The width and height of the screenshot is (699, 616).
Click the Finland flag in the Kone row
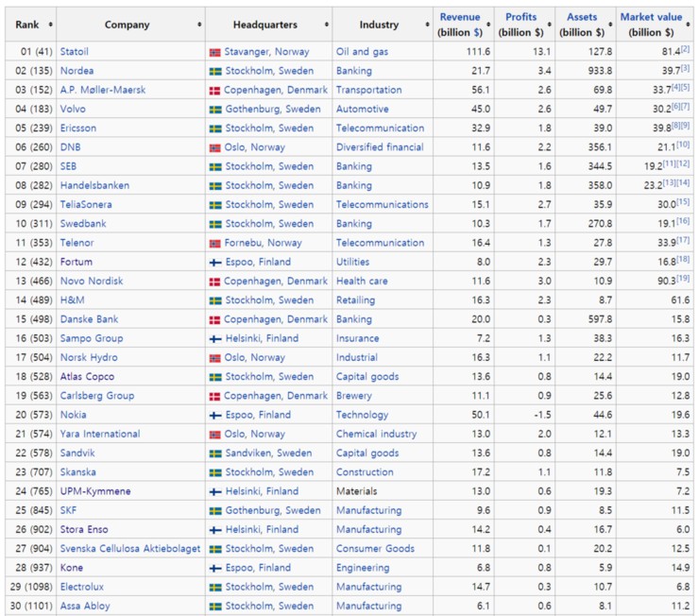(214, 568)
